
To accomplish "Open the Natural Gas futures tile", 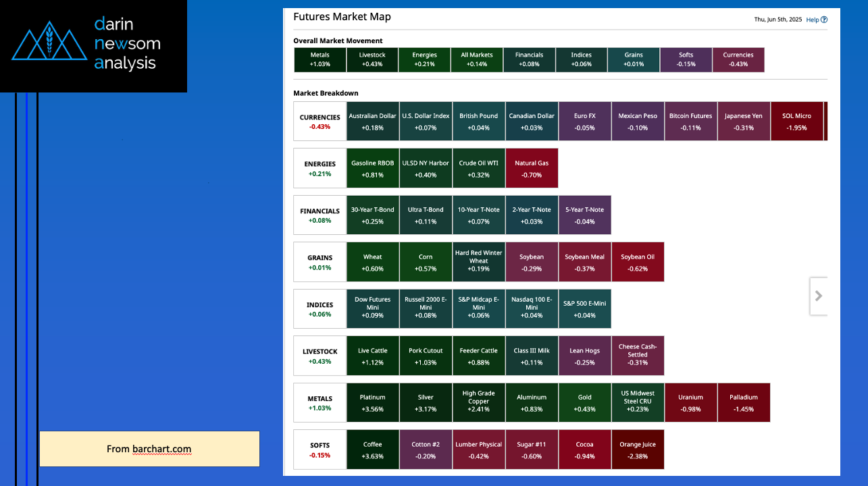I will point(532,168).
